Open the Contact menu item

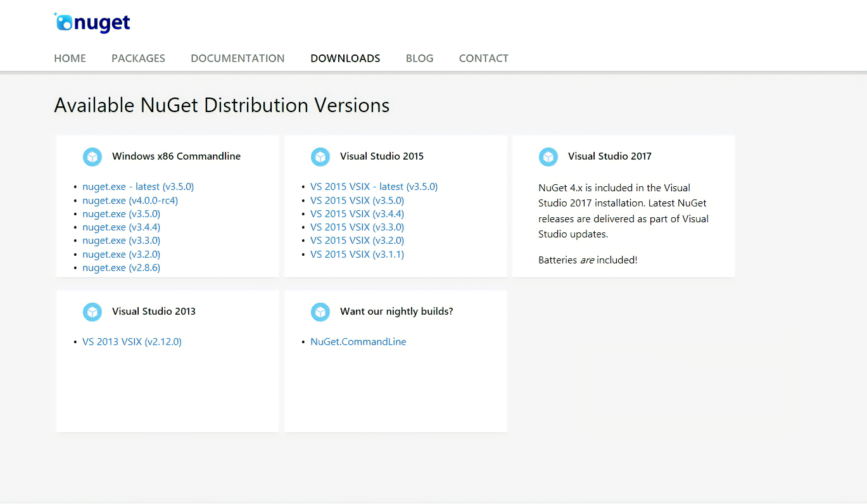point(484,58)
